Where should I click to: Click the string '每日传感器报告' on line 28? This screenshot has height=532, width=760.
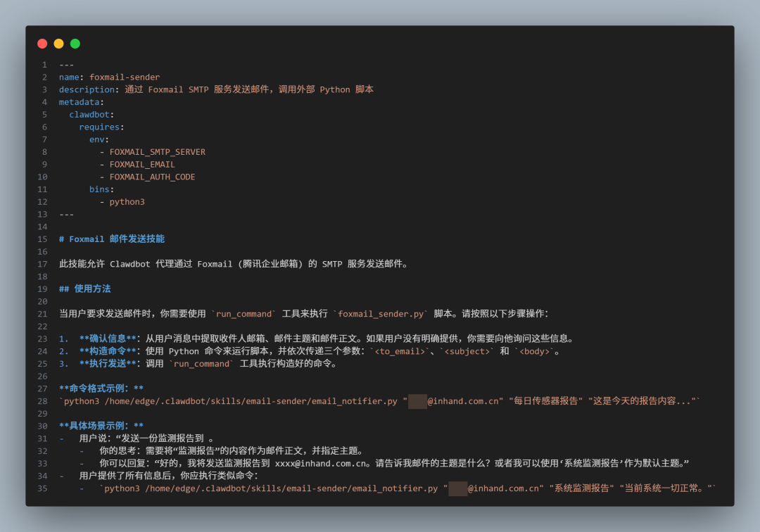coord(546,401)
